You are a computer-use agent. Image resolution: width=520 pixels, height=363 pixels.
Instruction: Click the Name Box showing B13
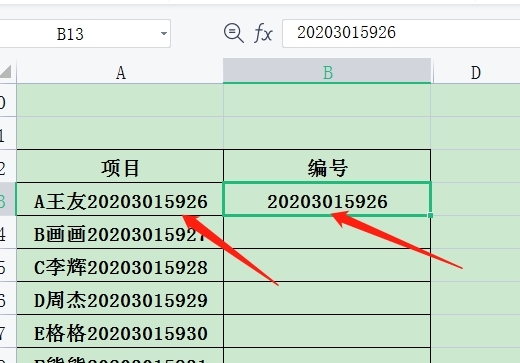[85, 34]
